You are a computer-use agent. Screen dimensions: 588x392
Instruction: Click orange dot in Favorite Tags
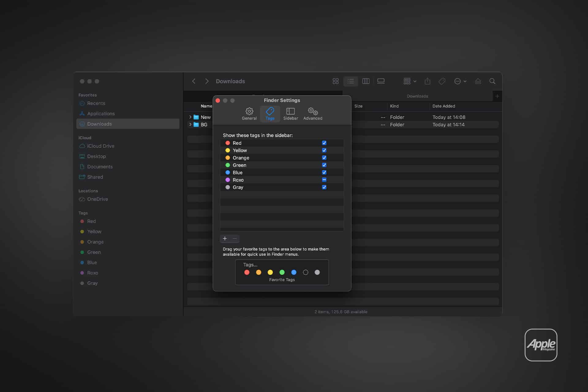pos(258,272)
